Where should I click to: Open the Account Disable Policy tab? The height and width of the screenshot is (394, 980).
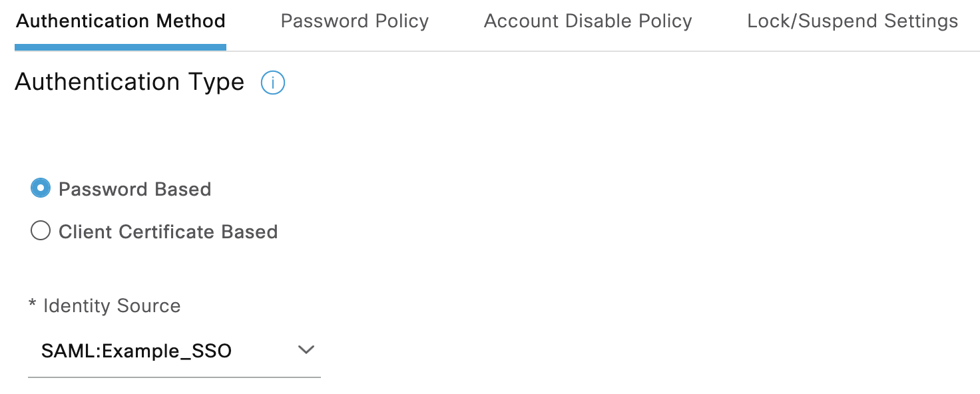click(587, 21)
